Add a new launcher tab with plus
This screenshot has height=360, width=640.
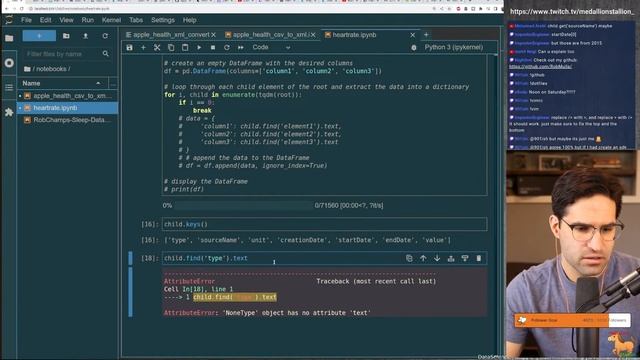426,35
